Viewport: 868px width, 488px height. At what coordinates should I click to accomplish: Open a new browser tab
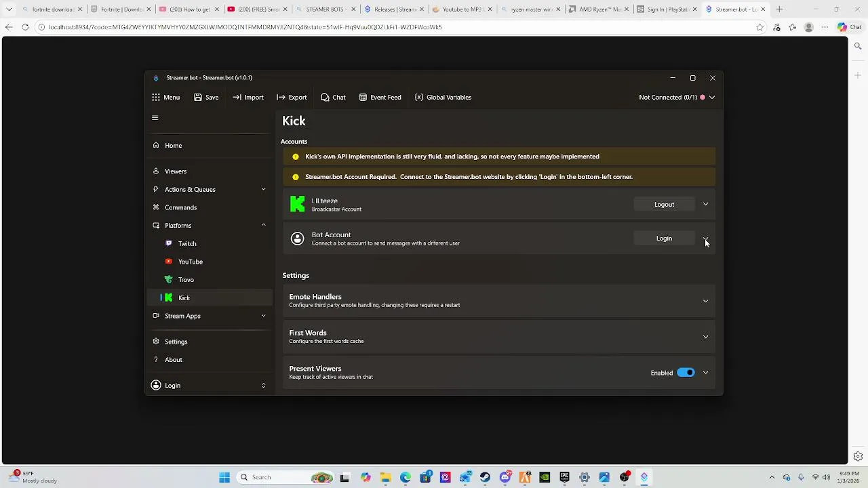coord(779,9)
